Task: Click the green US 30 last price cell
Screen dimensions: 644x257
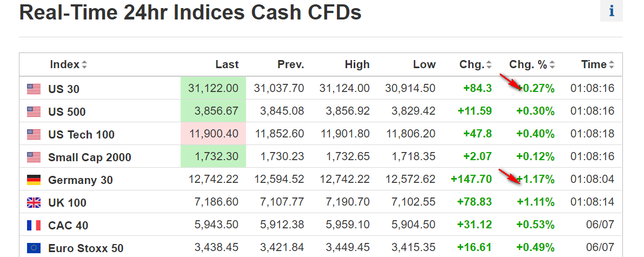Action: [x=213, y=88]
